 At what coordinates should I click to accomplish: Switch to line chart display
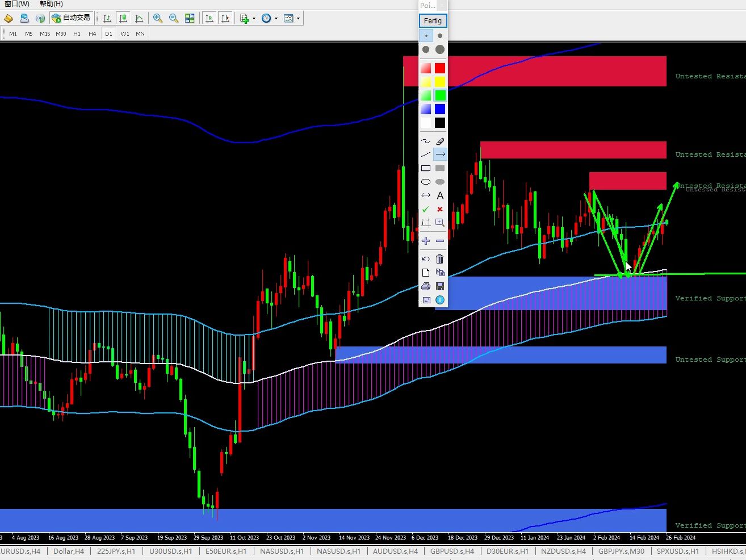(x=139, y=18)
